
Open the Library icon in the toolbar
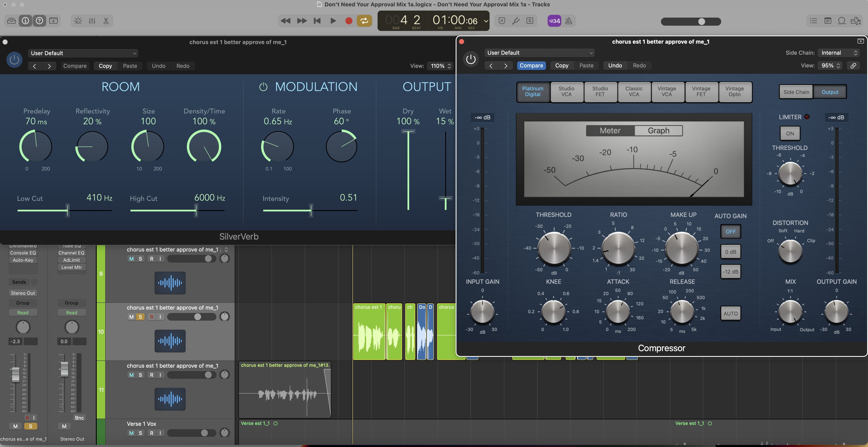11,21
